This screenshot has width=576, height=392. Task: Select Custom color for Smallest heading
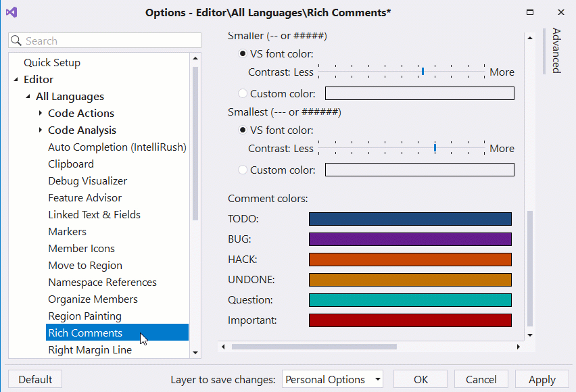[x=243, y=170]
